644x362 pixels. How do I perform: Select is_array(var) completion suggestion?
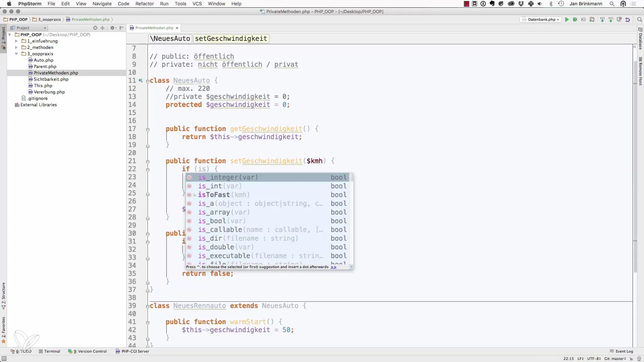268,212
